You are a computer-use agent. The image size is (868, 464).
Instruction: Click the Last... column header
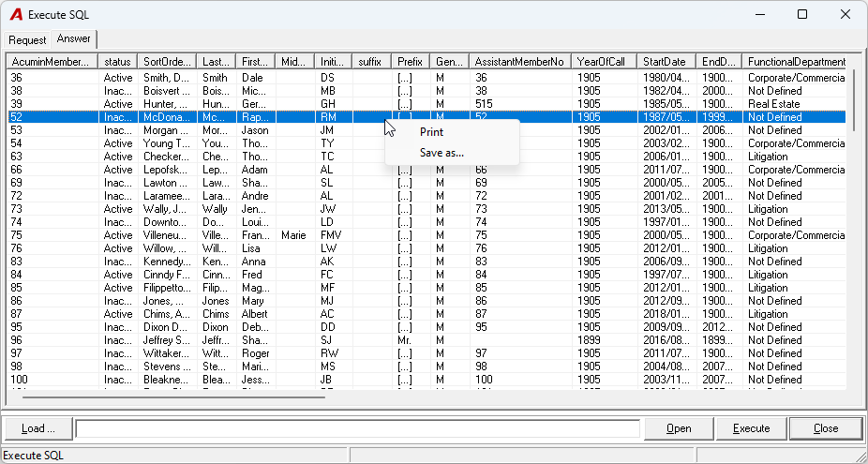216,62
